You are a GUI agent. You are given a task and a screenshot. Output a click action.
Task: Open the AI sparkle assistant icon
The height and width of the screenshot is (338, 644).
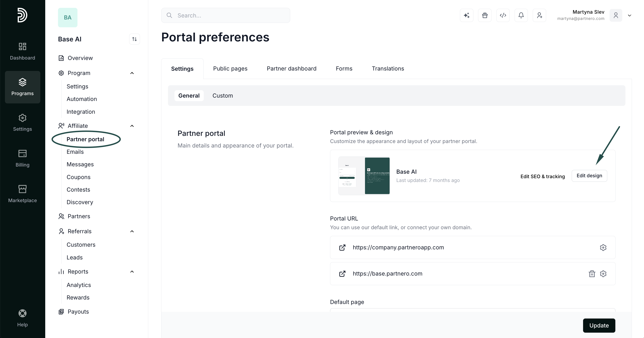[466, 15]
